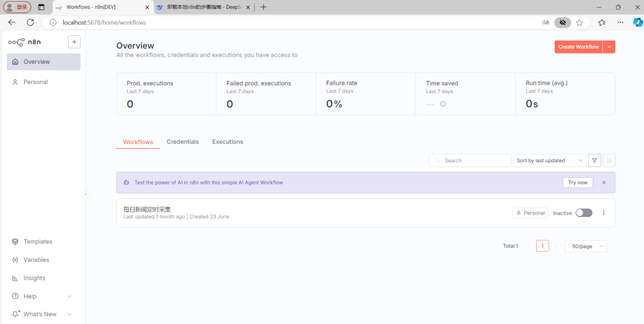Go back with the browser back arrow
This screenshot has width=644, height=324.
tap(11, 23)
